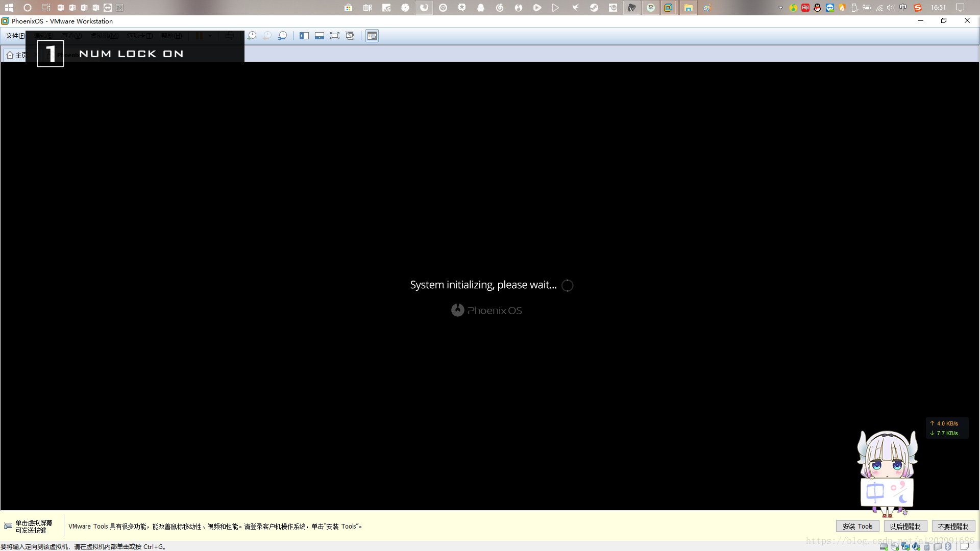Click the 以后提醒我 button
Screen dimensions: 980x551
pyautogui.click(x=905, y=527)
